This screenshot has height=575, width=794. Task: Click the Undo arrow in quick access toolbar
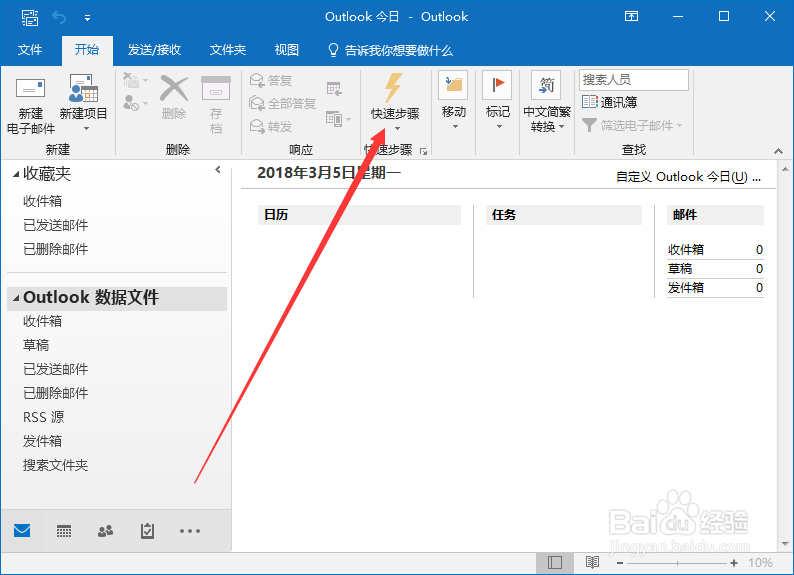coord(59,18)
